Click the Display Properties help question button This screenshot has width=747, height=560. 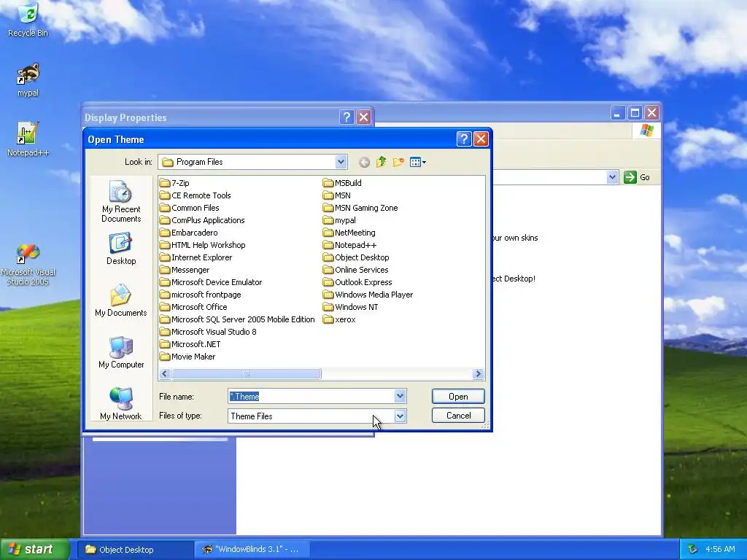[347, 117]
